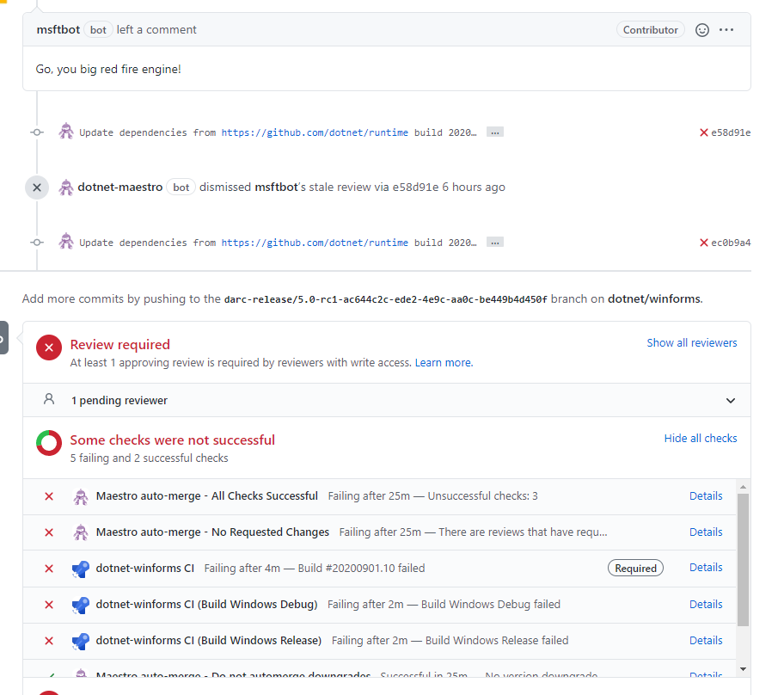The image size is (784, 695).
Task: Open Show all reviewers
Action: (x=692, y=342)
